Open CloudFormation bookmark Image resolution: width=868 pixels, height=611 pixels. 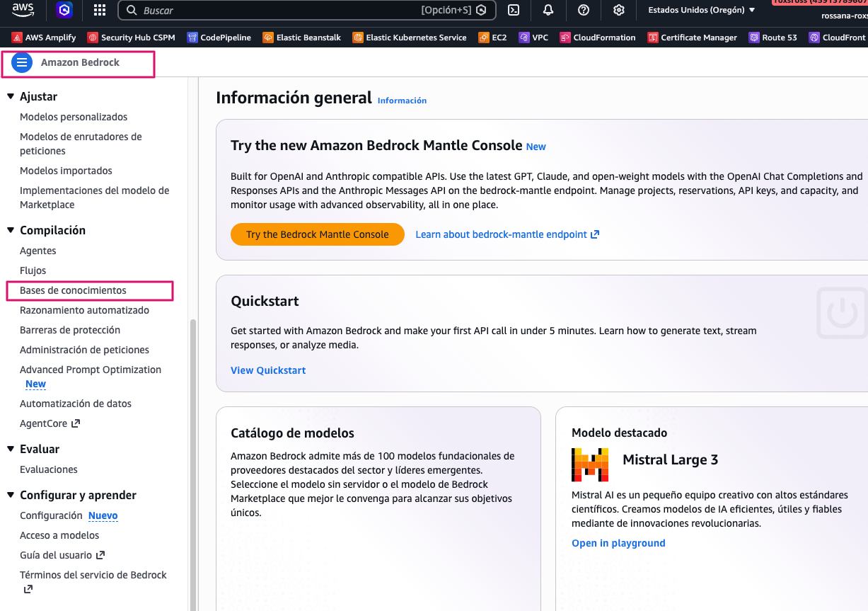coord(598,38)
